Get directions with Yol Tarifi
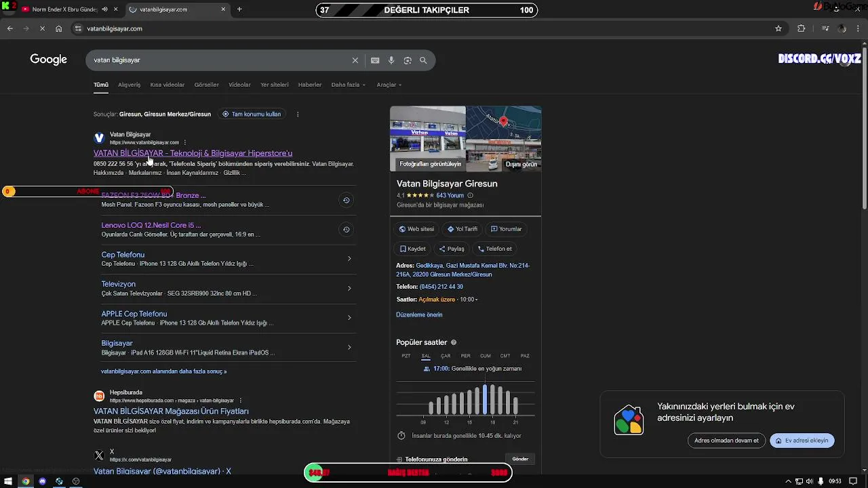 pos(462,229)
